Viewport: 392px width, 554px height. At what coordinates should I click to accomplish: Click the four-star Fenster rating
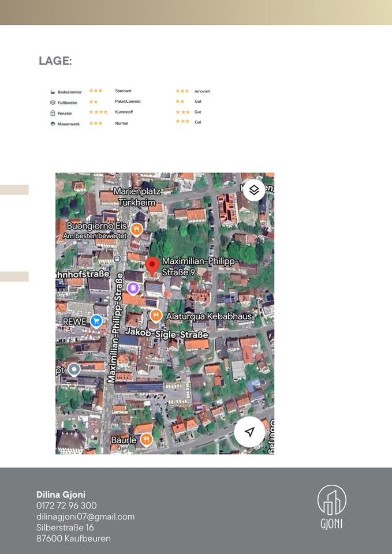tap(98, 112)
